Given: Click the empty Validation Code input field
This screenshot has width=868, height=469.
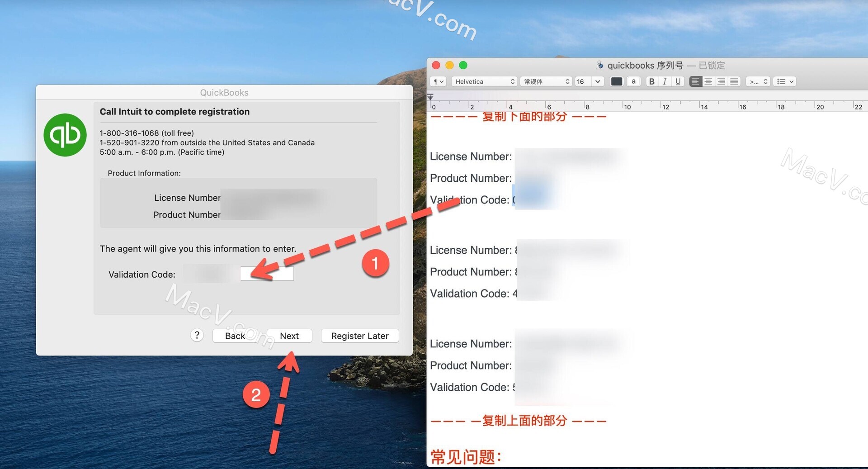Looking at the screenshot, I should (267, 273).
